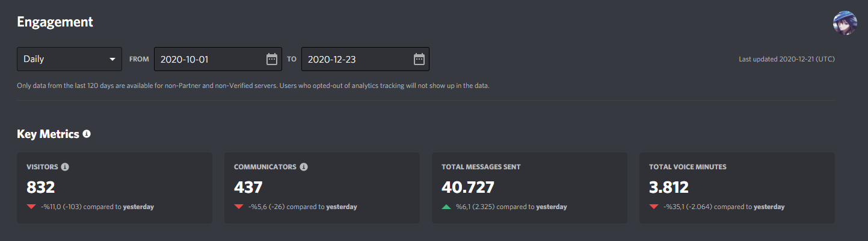This screenshot has height=241, width=868.
Task: Select the Total Voice Minutes card
Action: point(737,188)
